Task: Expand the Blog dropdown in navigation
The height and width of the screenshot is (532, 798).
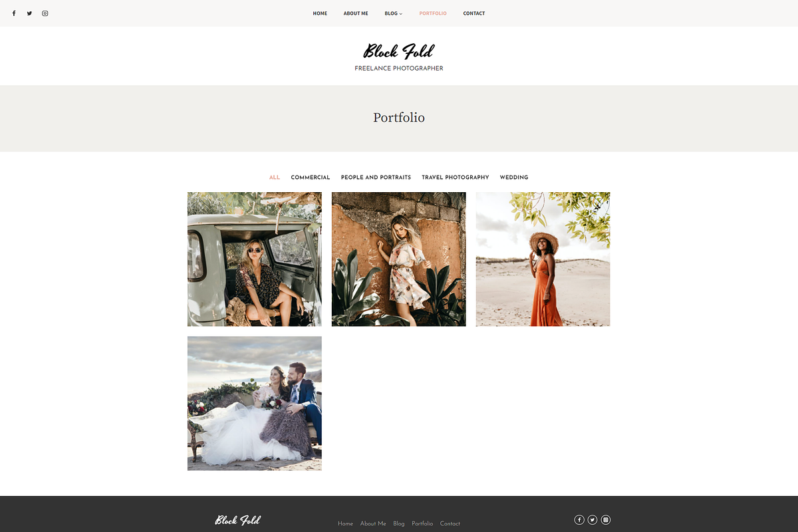Action: click(x=394, y=13)
